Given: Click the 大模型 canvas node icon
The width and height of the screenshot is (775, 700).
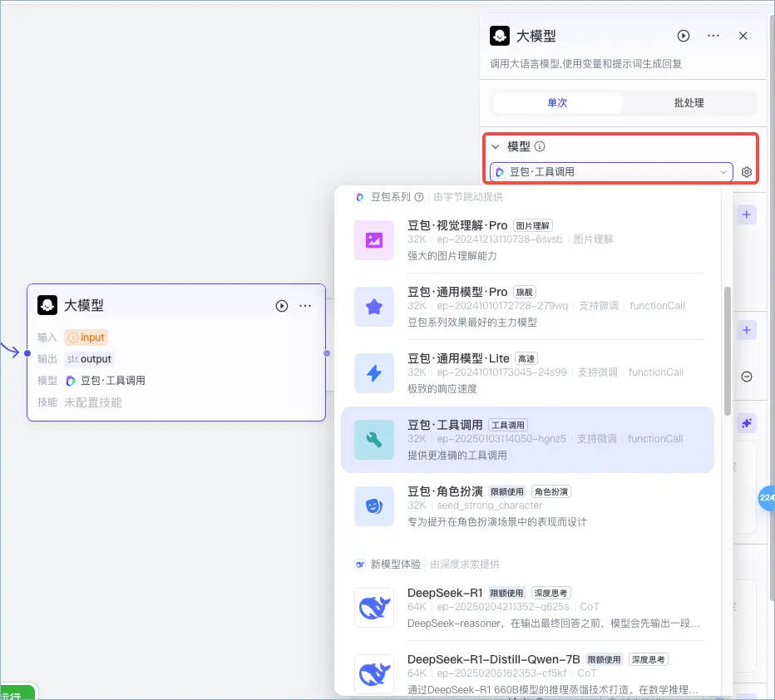Looking at the screenshot, I should [x=47, y=305].
